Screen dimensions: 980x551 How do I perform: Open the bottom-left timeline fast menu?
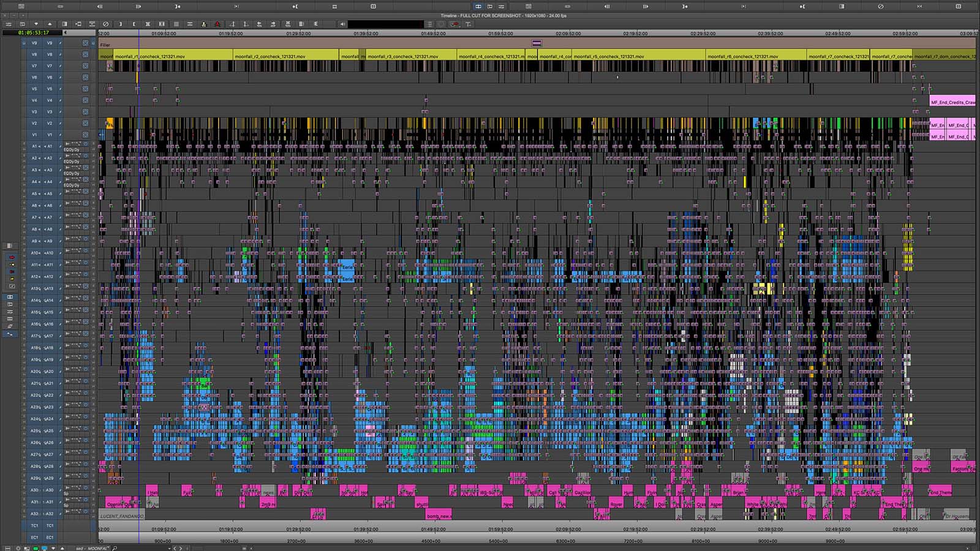click(x=7, y=549)
